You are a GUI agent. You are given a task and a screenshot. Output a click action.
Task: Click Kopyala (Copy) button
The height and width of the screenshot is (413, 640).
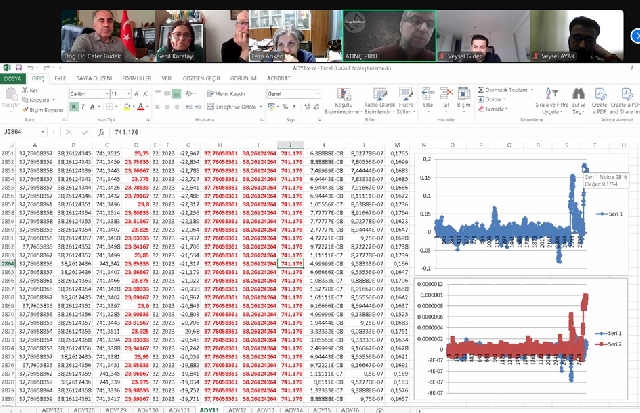coord(38,100)
